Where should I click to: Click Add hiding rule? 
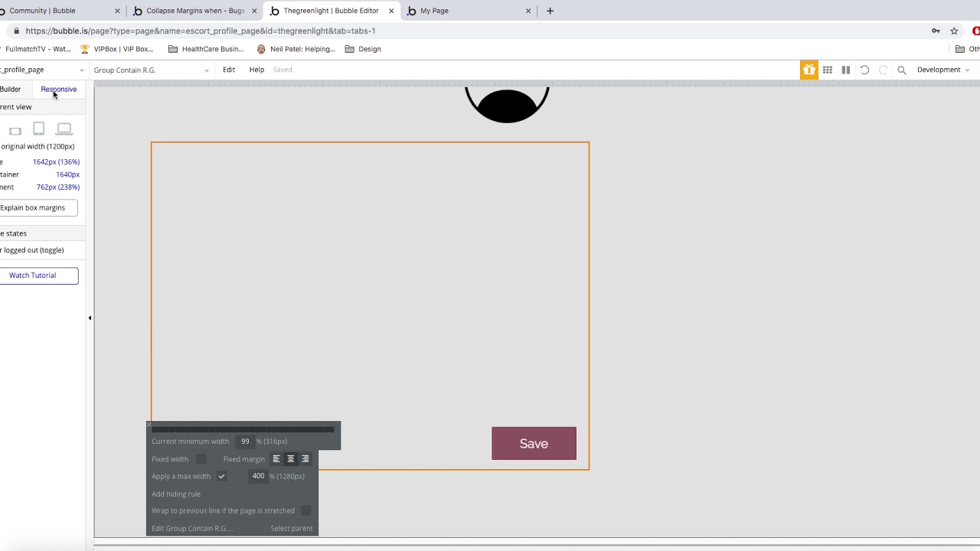pyautogui.click(x=176, y=494)
